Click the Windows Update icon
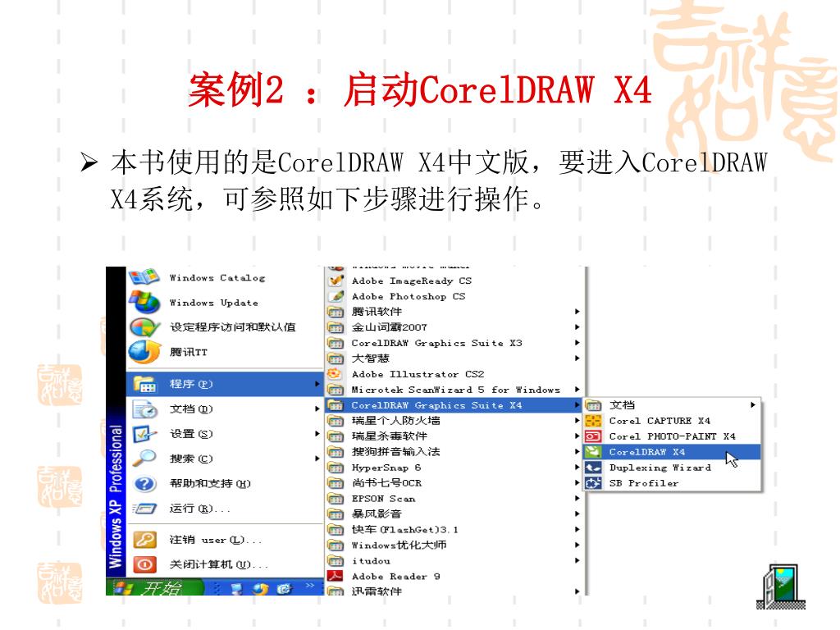 [x=144, y=302]
